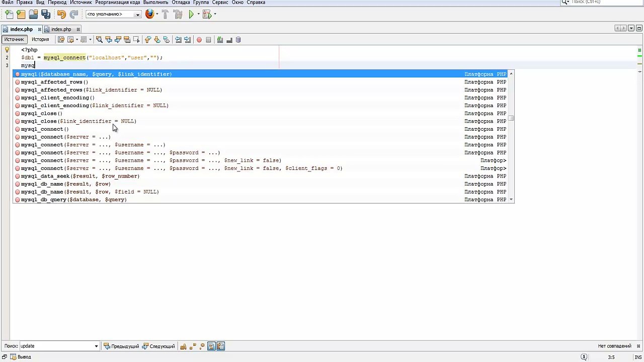Open the <по умолчанию> configuration dropdown
The width and height of the screenshot is (644, 362).
[x=113, y=15]
